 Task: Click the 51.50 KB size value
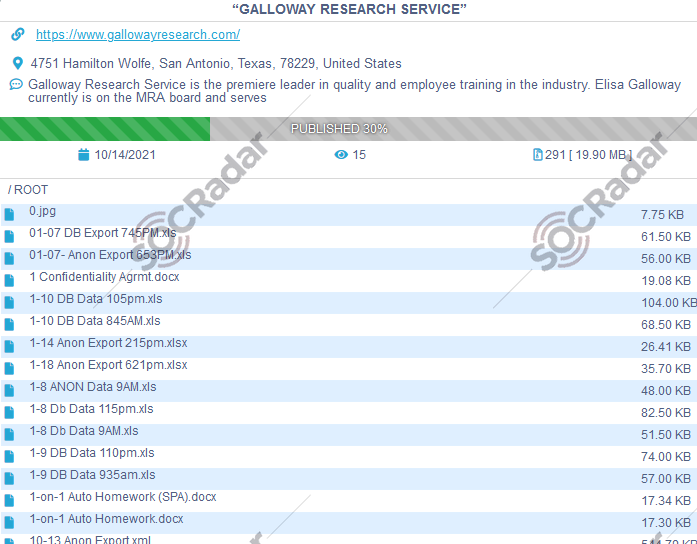[x=665, y=435]
